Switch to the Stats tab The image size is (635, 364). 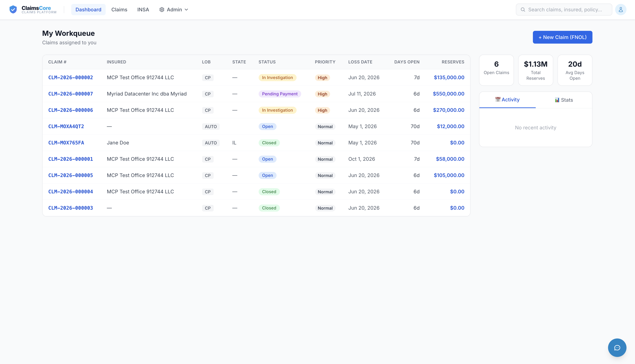click(564, 100)
